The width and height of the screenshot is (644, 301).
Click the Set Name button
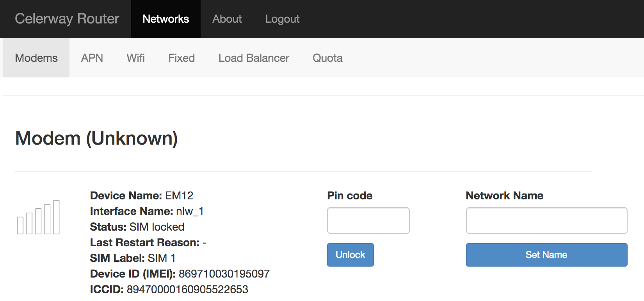pos(546,255)
